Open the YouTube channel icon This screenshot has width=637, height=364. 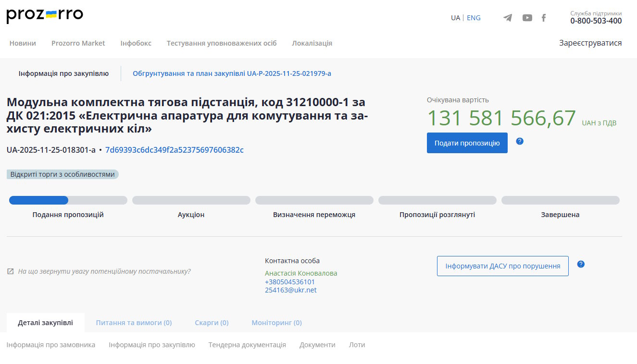click(x=527, y=18)
